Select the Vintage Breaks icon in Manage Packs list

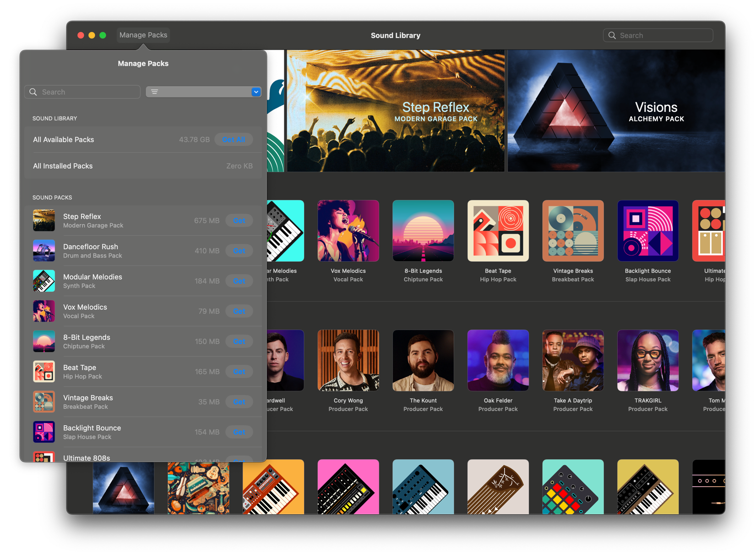(x=44, y=402)
